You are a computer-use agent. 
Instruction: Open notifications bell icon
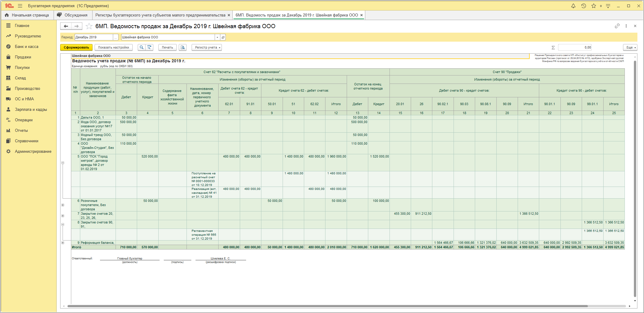pyautogui.click(x=573, y=6)
